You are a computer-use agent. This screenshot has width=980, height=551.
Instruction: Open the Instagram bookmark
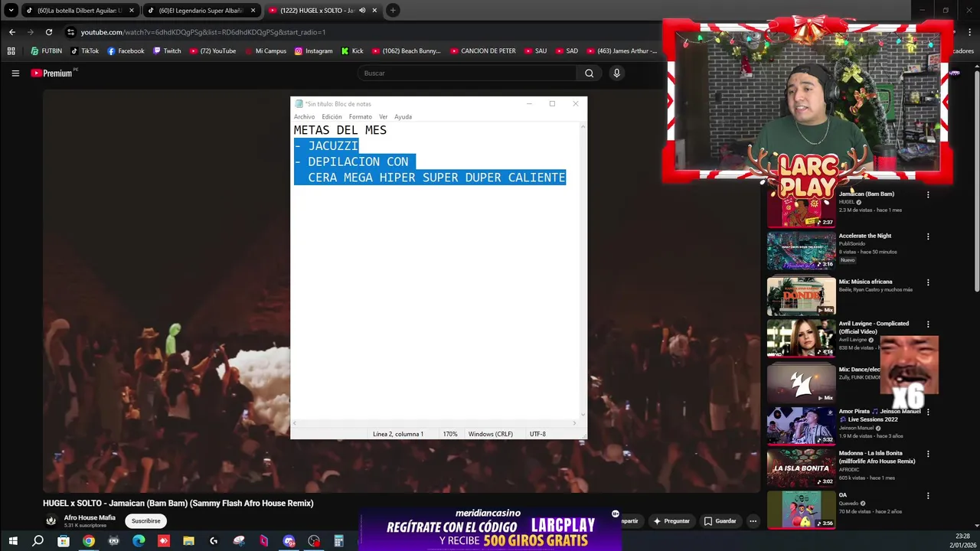[x=313, y=51]
